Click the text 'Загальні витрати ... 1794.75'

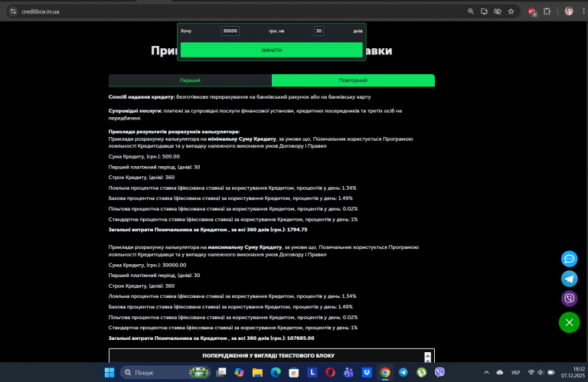pos(207,230)
